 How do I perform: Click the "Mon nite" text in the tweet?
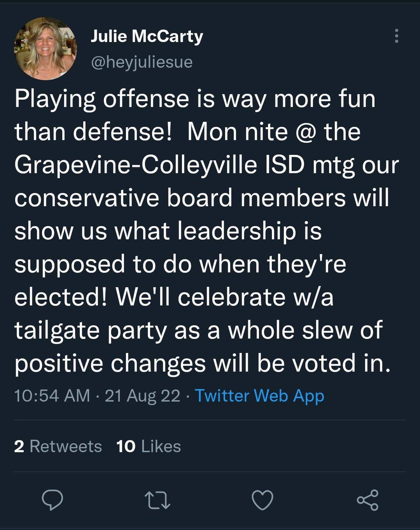pos(237,132)
